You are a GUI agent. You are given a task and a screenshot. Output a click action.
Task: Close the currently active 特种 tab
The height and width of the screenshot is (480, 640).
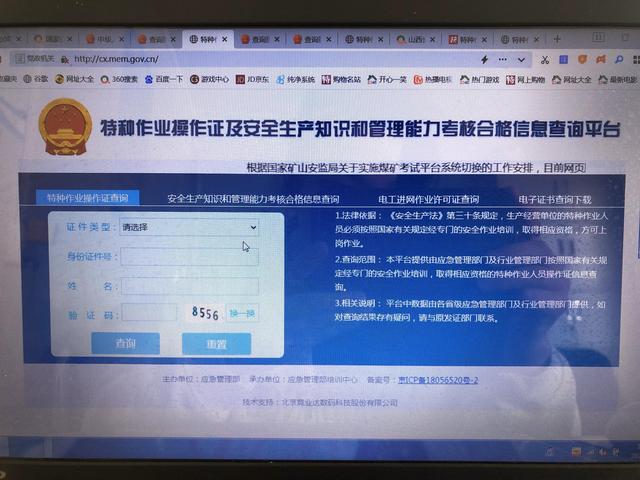[x=224, y=40]
